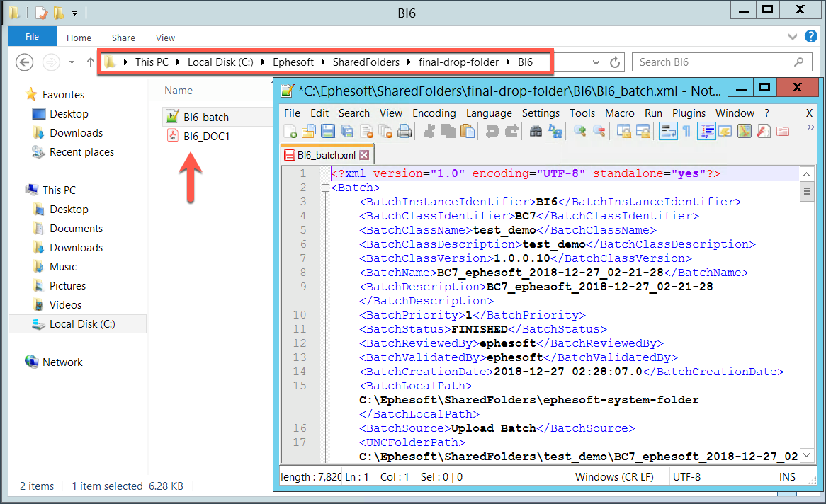Click final-drop-folder in address breadcrumb
The width and height of the screenshot is (826, 504).
pyautogui.click(x=458, y=62)
